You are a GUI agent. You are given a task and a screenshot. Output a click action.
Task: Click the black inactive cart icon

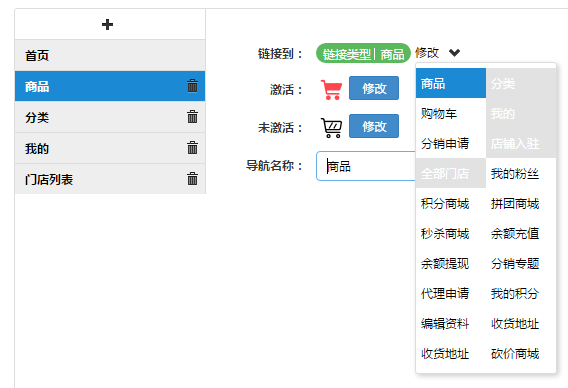click(331, 128)
